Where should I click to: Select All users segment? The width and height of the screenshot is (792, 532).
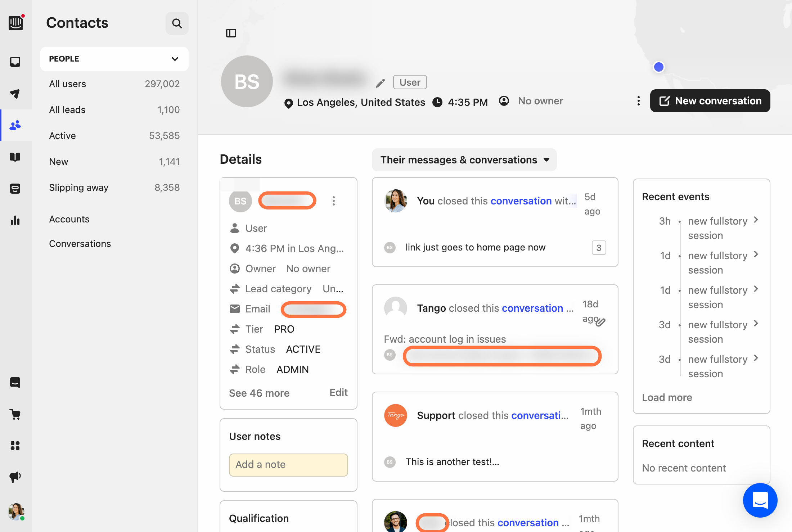coord(114,84)
